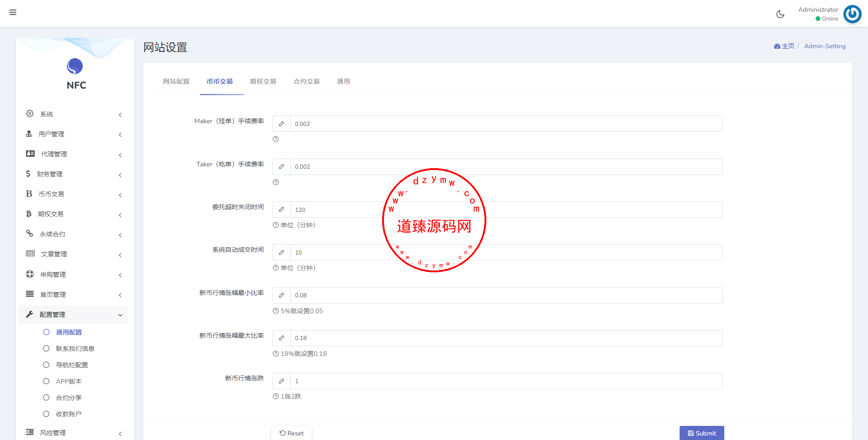Focus the Maker 手续费率 input field
The width and height of the screenshot is (868, 440).
pos(506,124)
